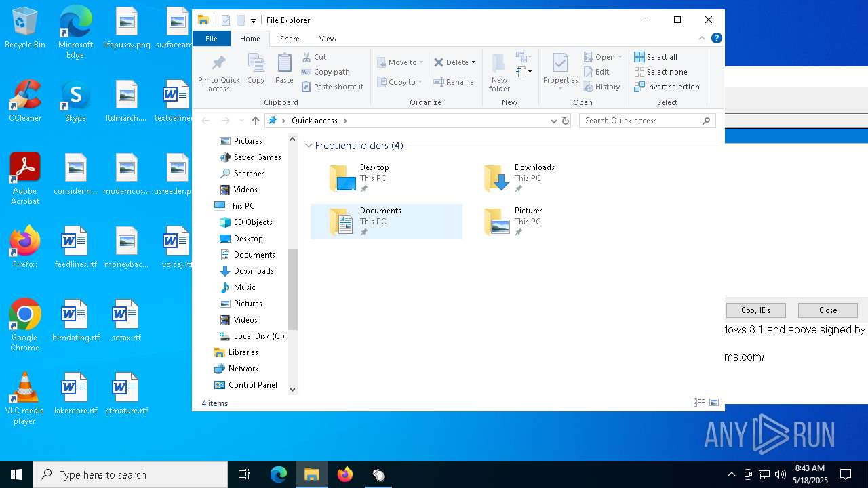Viewport: 868px width, 488px height.
Task: Switch to Large icons view icon
Action: [714, 403]
